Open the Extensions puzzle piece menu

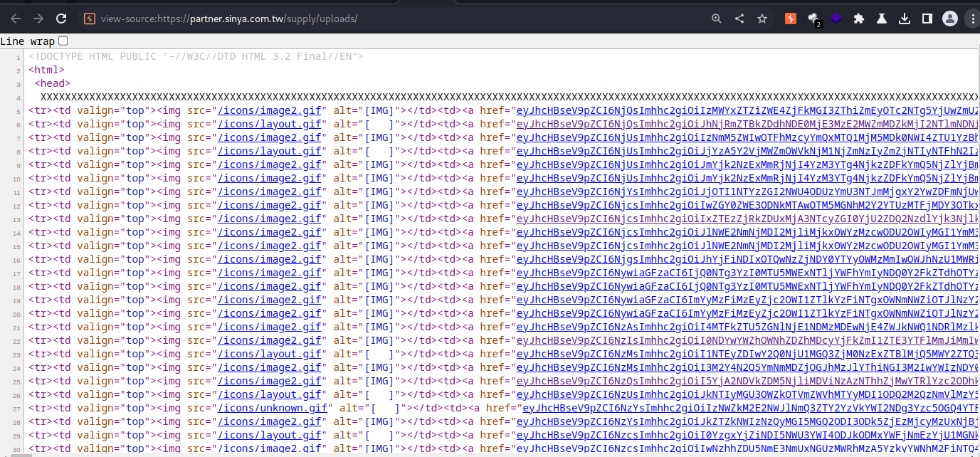coord(859,19)
